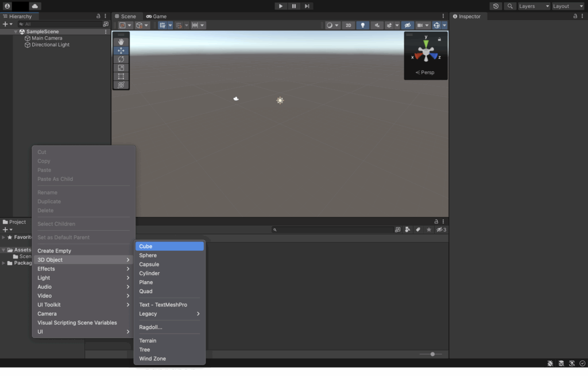Click the Project panel search field

coord(333,230)
